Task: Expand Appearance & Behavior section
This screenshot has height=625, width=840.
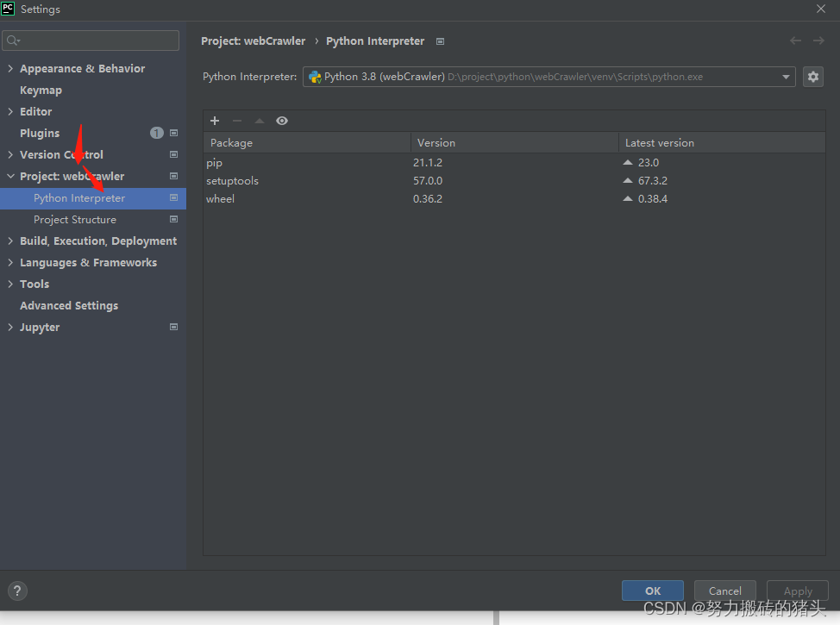Action: [10, 69]
